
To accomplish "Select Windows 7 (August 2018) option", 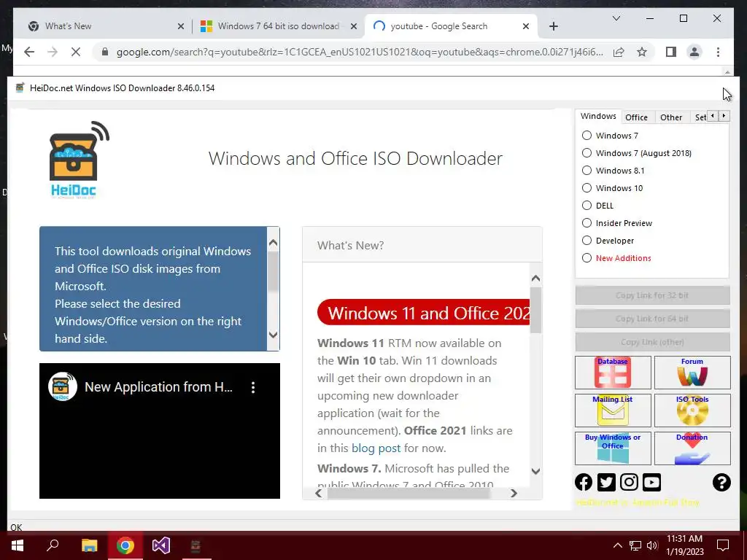I will (587, 153).
